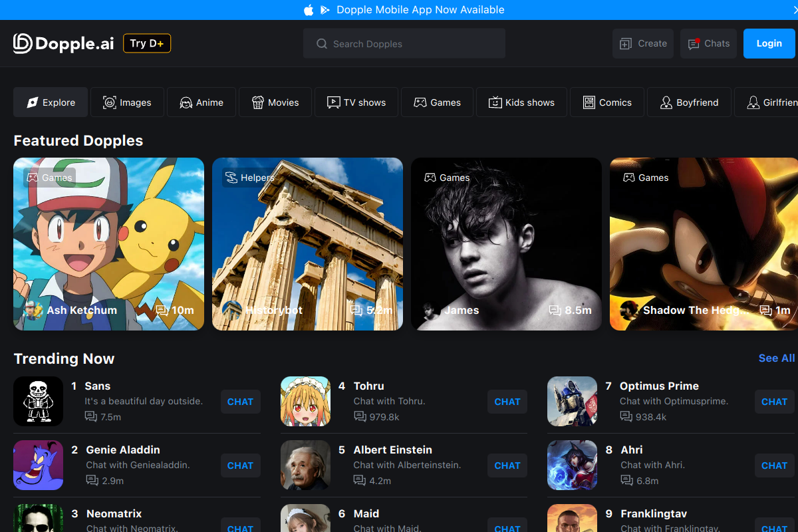This screenshot has height=532, width=798.
Task: Switch to the Movies tab
Action: (275, 102)
